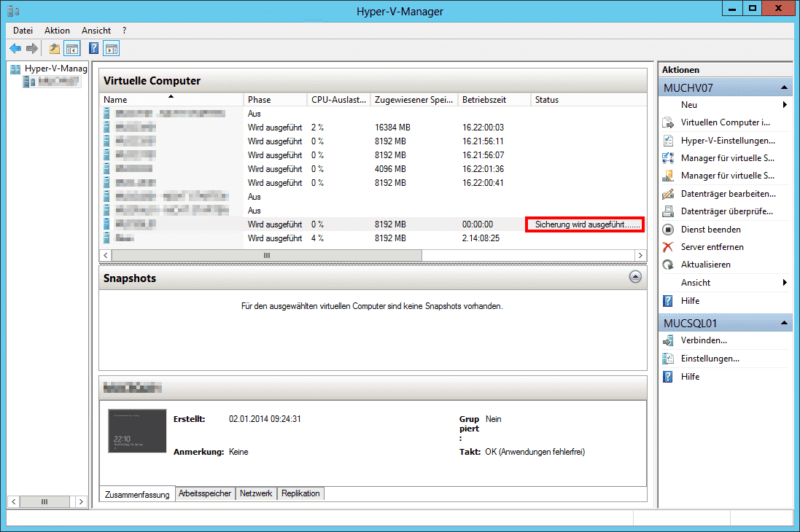Expand the Neu submenu arrow

point(785,104)
